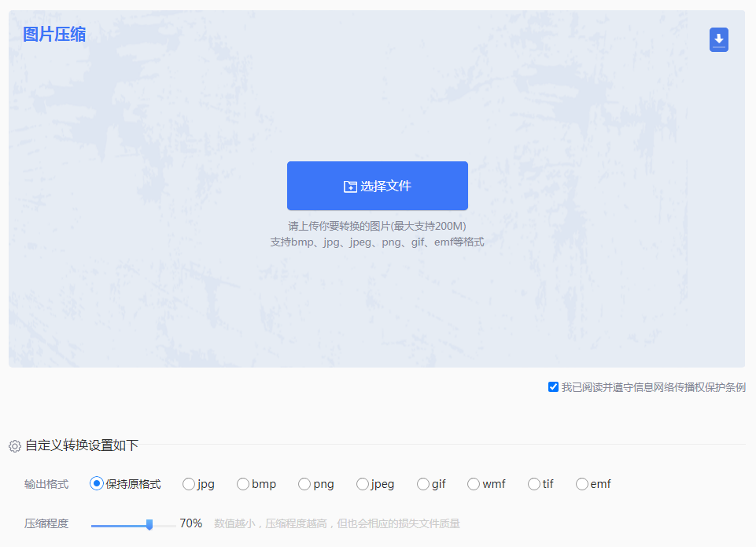
Task: Click the 70% compression value text
Action: 190,523
